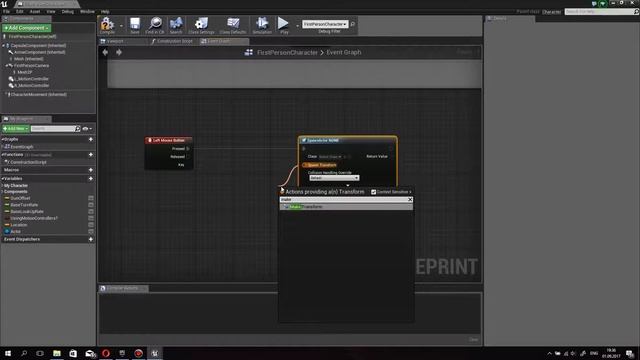Viewport: 640px width, 360px height.
Task: Collapse the Variables section
Action: click(3, 179)
